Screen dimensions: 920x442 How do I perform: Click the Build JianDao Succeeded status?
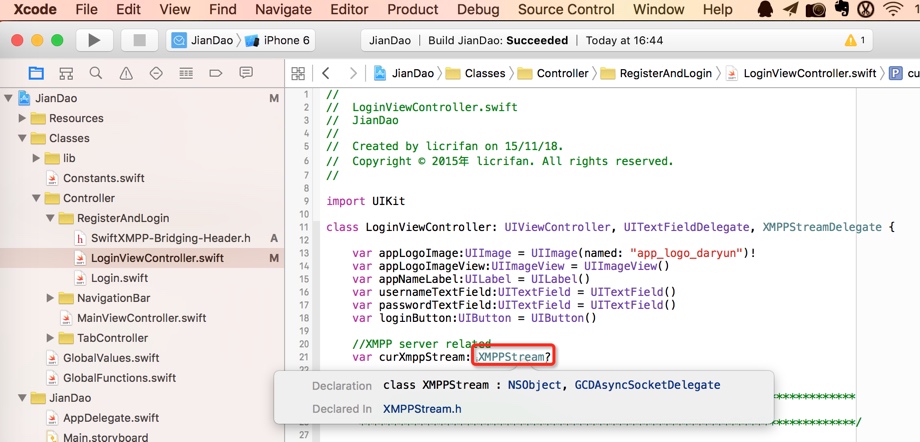coord(498,41)
